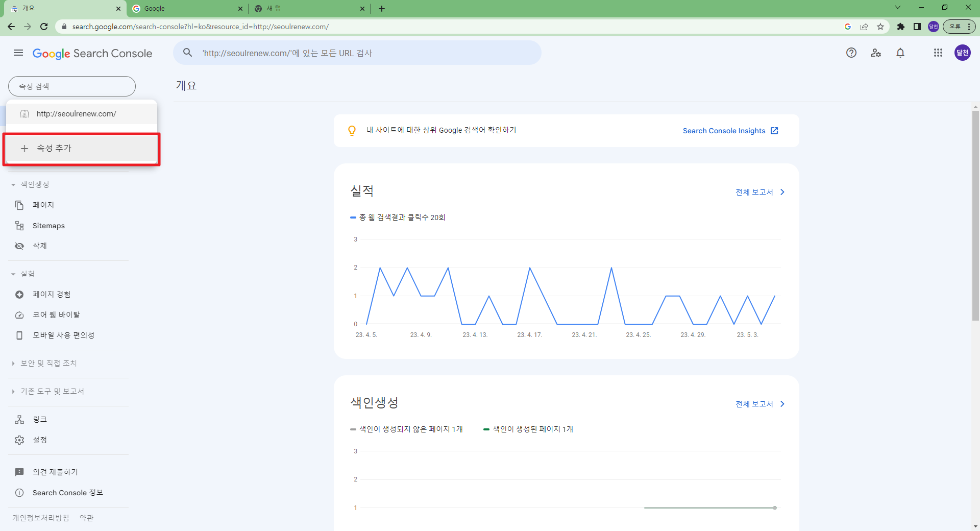The image size is (980, 531).
Task: Open Sitemaps in the sidebar
Action: tap(48, 226)
